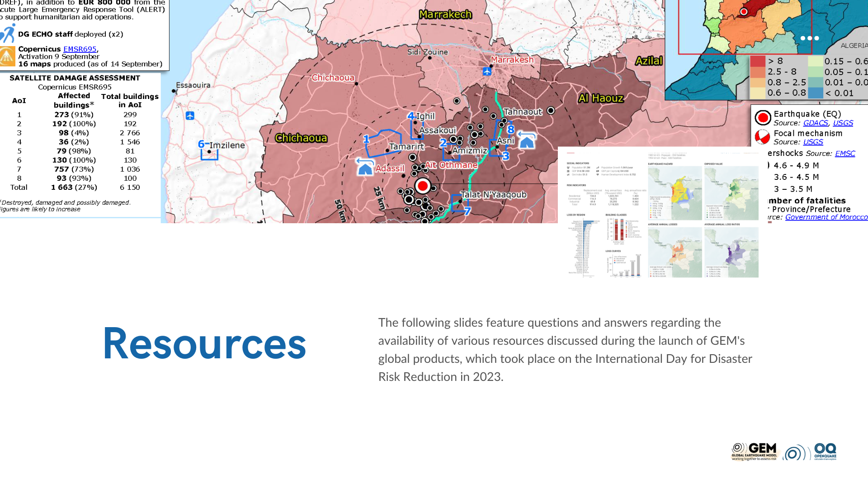The width and height of the screenshot is (868, 488).
Task: Click the blue '< 0.01' legend swatch
Action: (816, 93)
